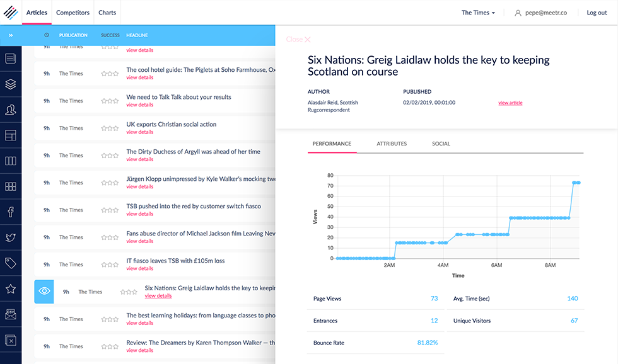Open the Twitter sidebar icon
This screenshot has width=618, height=364.
(x=11, y=237)
